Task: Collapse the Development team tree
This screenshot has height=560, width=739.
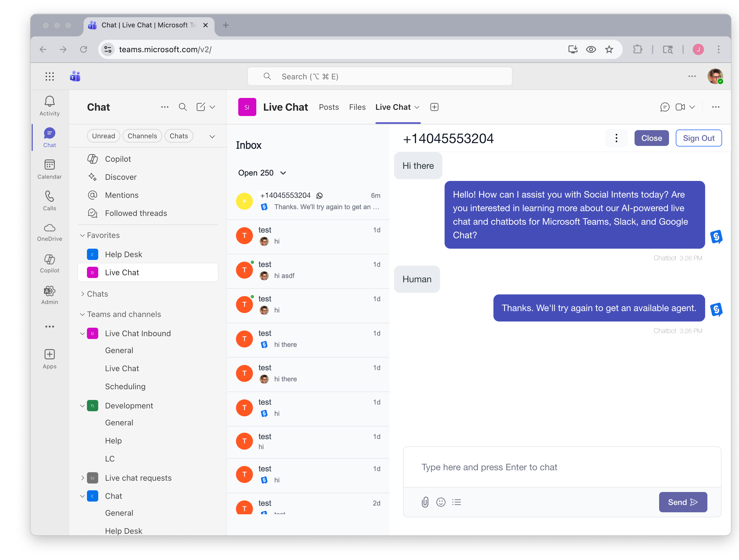Action: [x=82, y=406]
